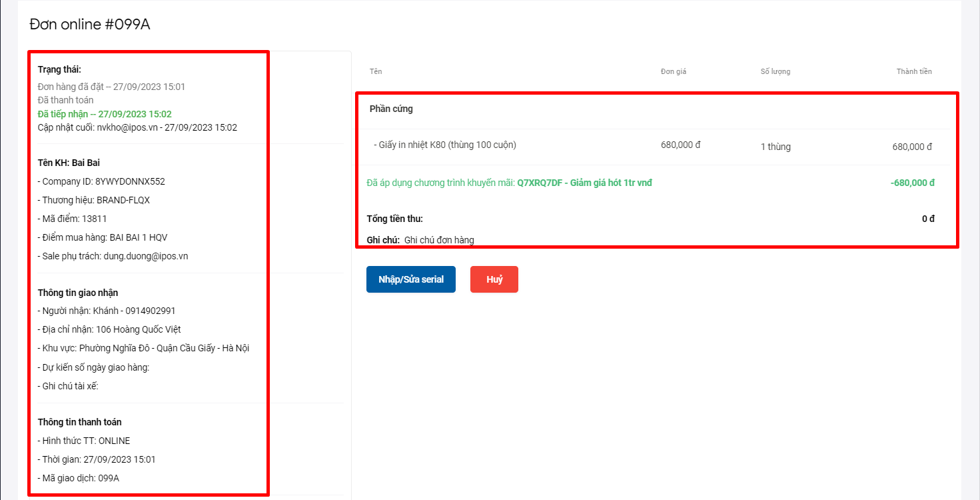980x500 pixels.
Task: Click the Tổng tiền thu total label
Action: pyautogui.click(x=394, y=219)
